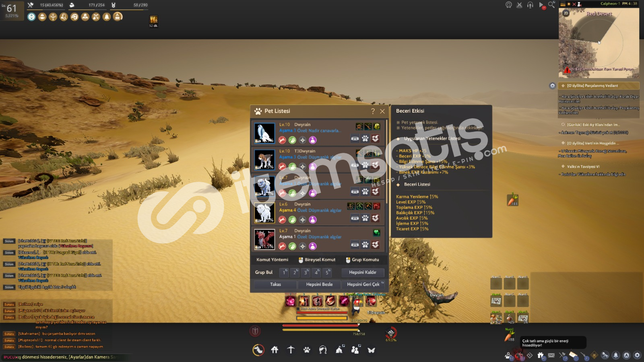Click the Takas button

click(275, 284)
